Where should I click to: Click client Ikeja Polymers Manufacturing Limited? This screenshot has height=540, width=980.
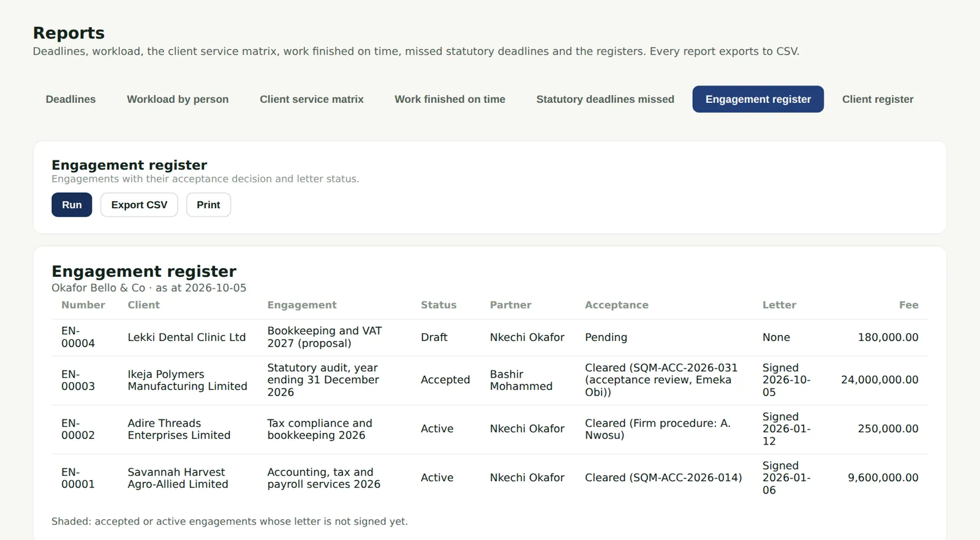pyautogui.click(x=187, y=380)
